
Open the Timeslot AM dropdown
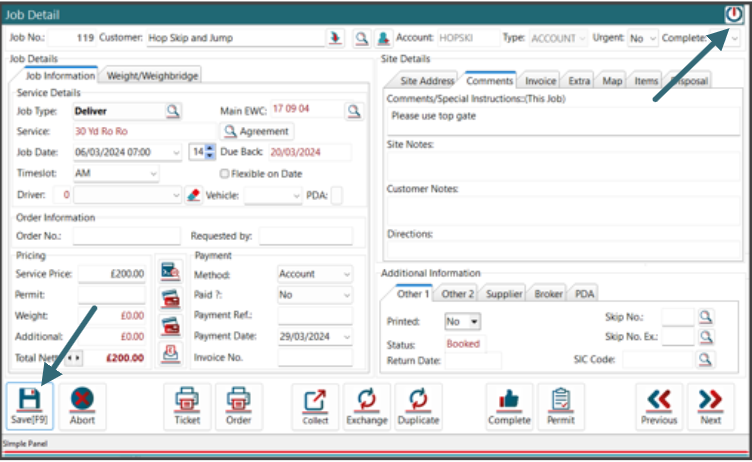(153, 173)
